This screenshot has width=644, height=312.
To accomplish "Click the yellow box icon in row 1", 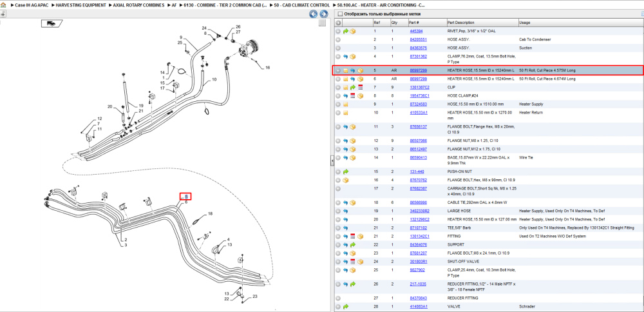I will [x=352, y=31].
